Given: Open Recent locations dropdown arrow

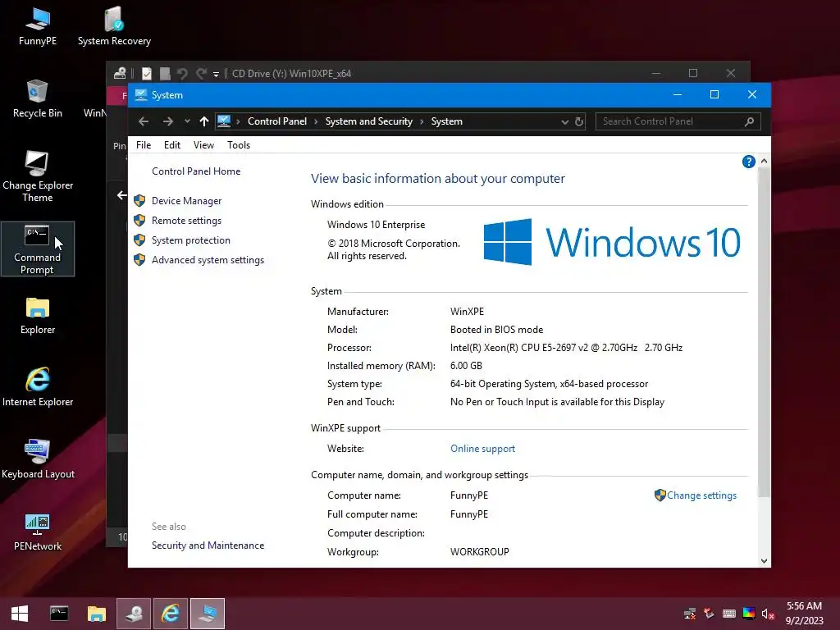Looking at the screenshot, I should point(187,121).
